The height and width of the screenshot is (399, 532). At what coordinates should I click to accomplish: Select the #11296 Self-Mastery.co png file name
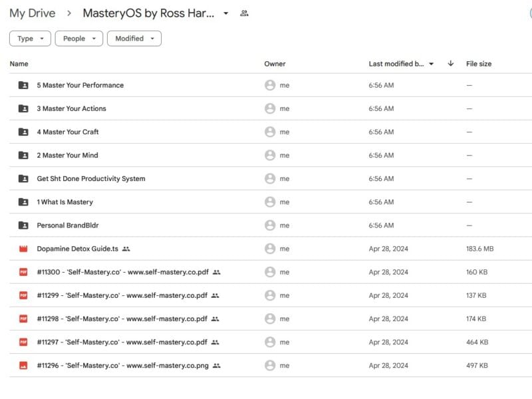(123, 365)
